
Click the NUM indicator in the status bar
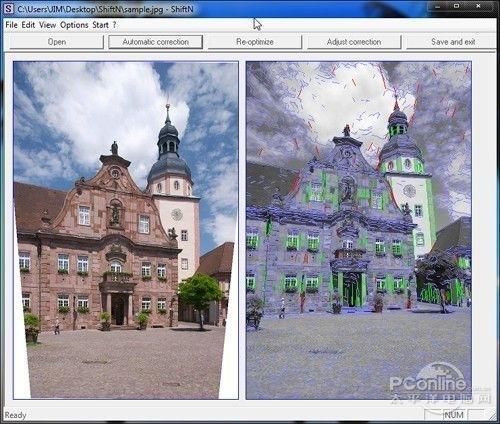(x=454, y=415)
